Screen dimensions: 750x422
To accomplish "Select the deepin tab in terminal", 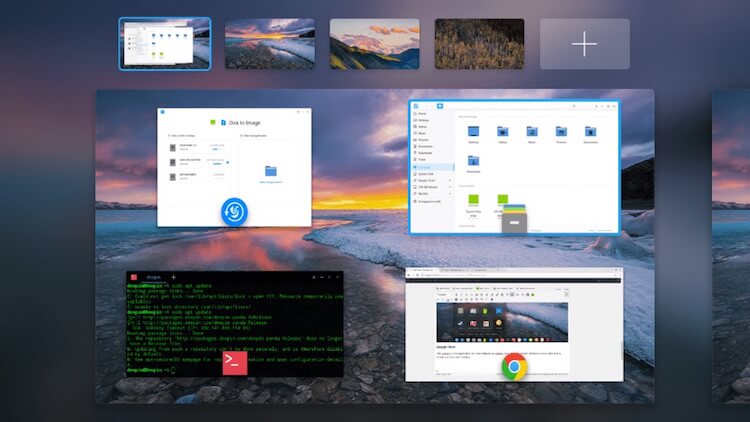I will tap(154, 277).
